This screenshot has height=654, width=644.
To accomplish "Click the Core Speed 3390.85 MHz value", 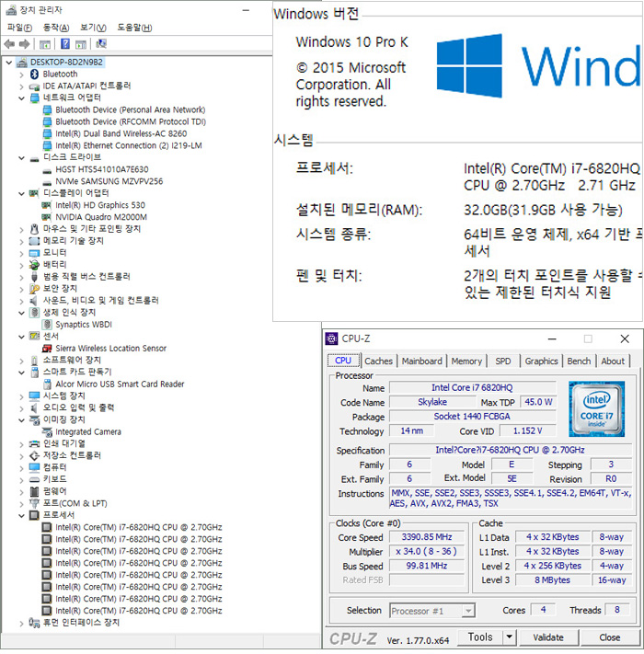I will click(x=426, y=537).
